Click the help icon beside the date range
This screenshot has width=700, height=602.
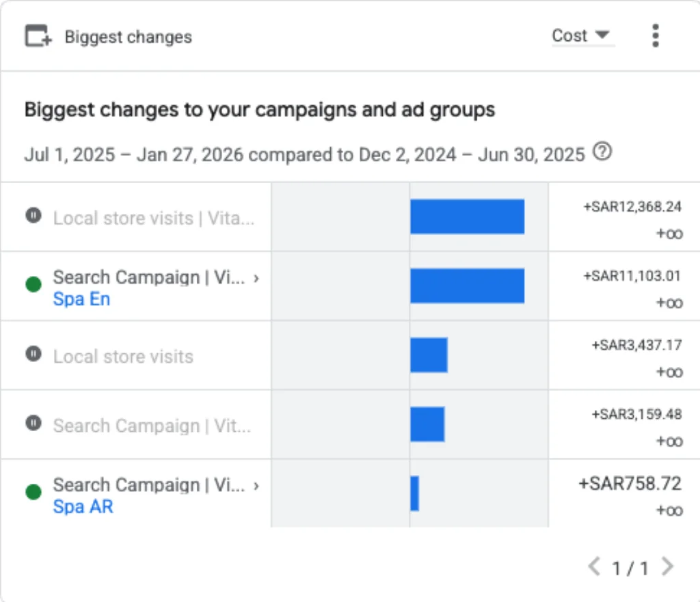click(602, 152)
